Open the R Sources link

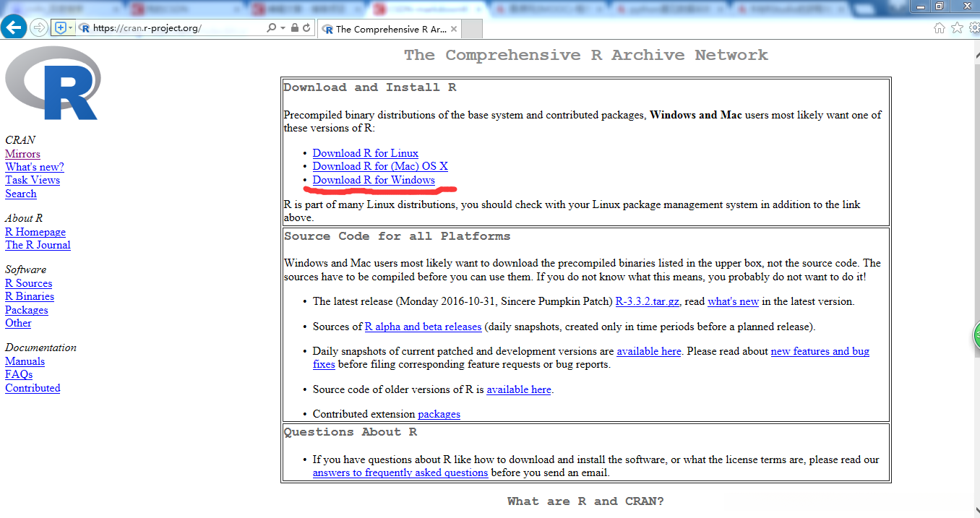tap(29, 283)
